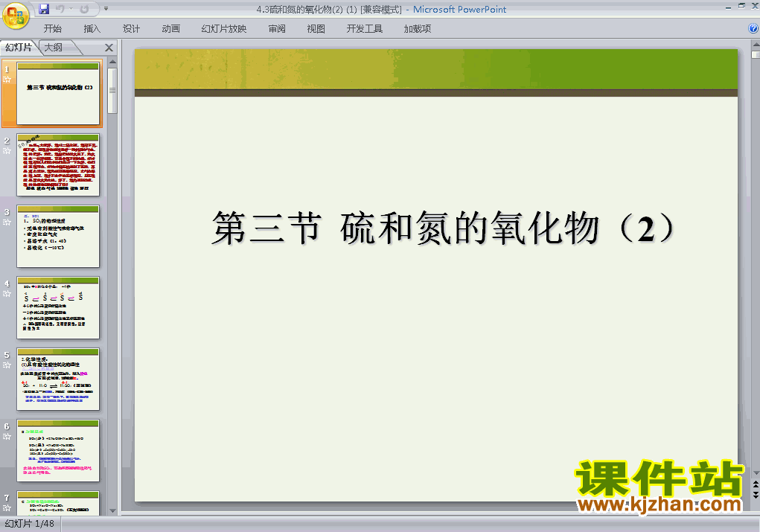This screenshot has height=532, width=760.
Task: Select the 加载项 ribbon tab
Action: (418, 28)
